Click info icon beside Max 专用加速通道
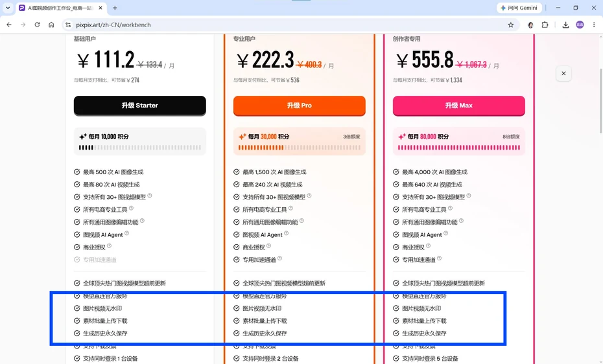 pyautogui.click(x=440, y=258)
